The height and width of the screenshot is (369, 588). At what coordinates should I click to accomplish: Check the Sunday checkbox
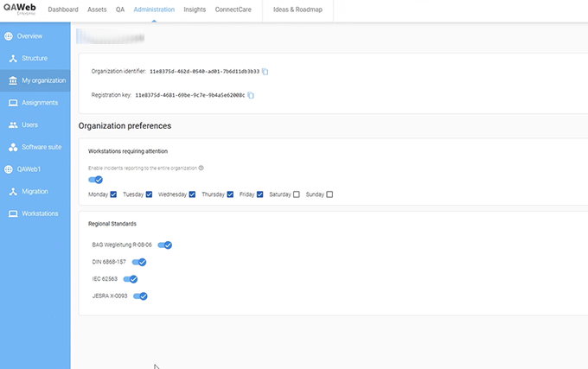[x=329, y=194]
